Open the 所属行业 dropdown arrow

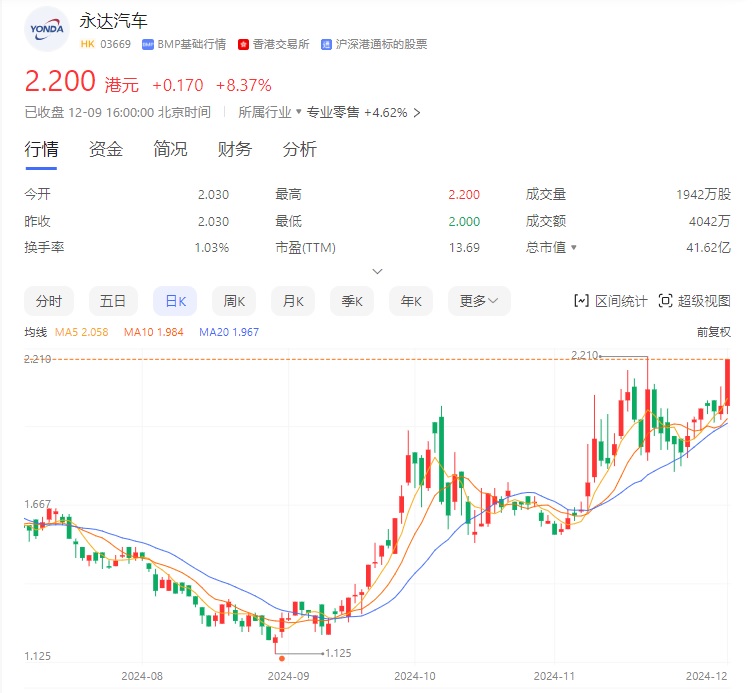point(298,113)
